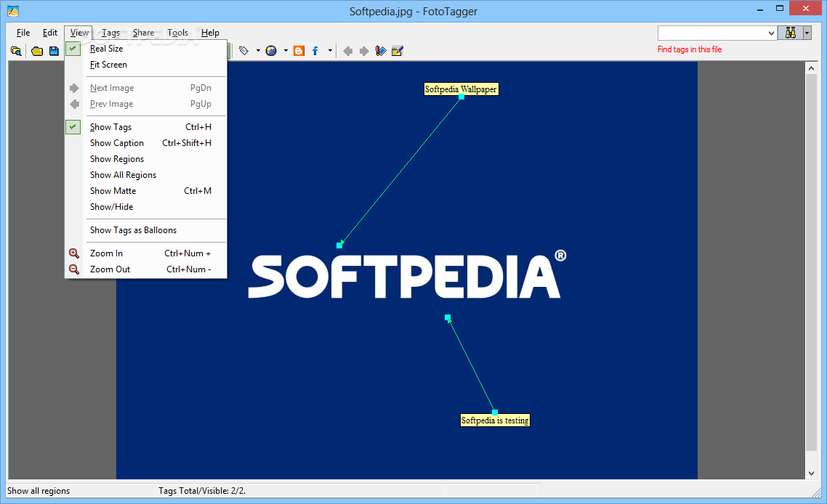Click the Softpedia is testing tag label

(495, 420)
